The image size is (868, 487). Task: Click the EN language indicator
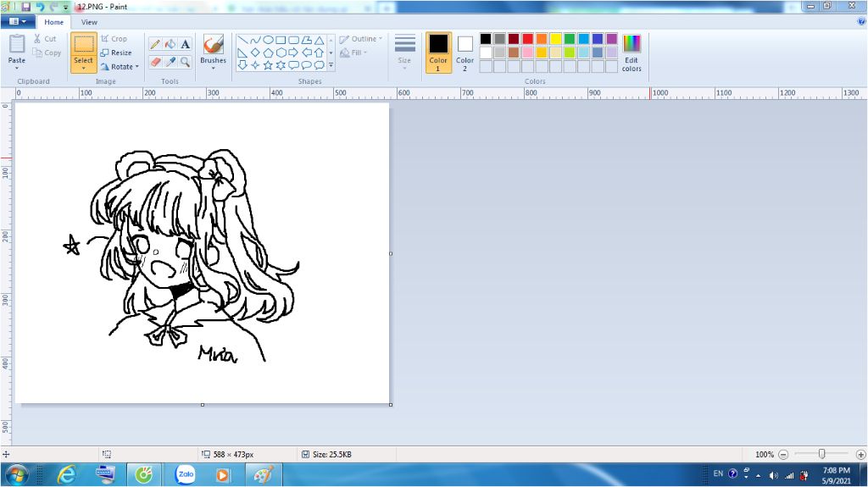tap(718, 473)
